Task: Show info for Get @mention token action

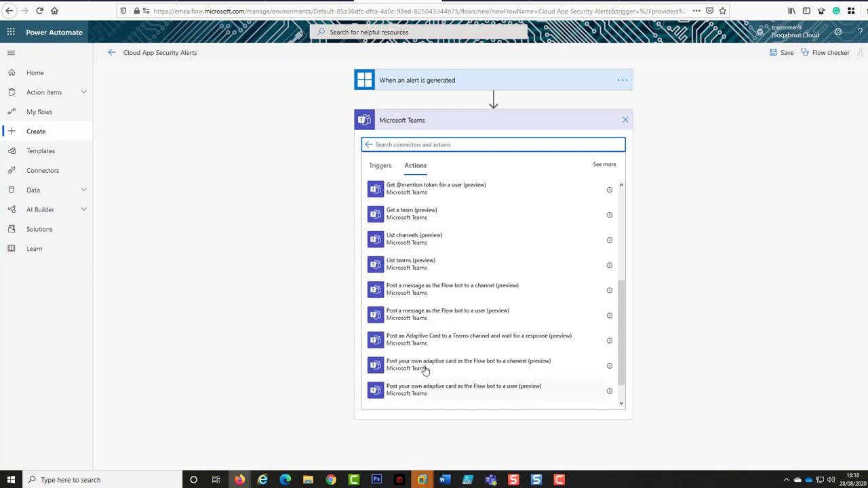Action: (609, 190)
